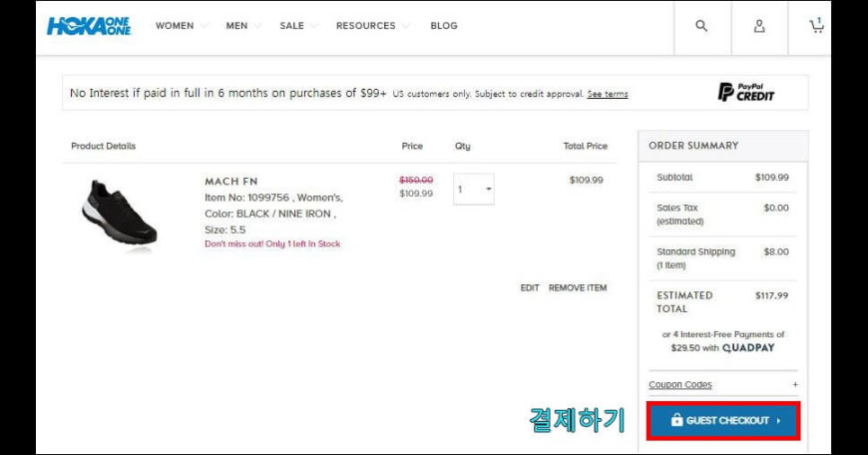Select the Sales Tax $0.00 value
The width and height of the screenshot is (868, 455).
pyautogui.click(x=776, y=208)
